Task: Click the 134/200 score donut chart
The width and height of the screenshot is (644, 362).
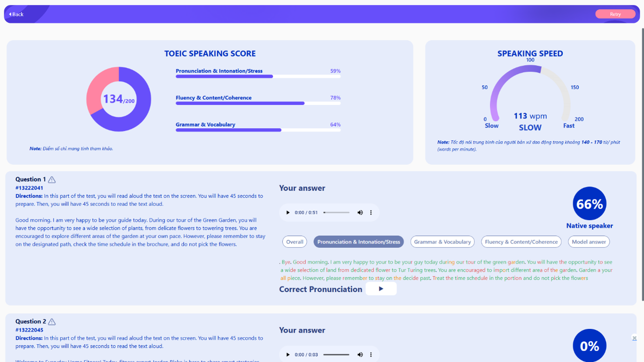Action: point(119,99)
